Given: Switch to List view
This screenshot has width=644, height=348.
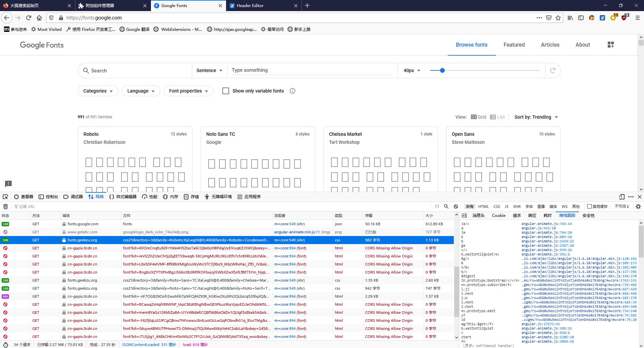Looking at the screenshot, I should (497, 117).
